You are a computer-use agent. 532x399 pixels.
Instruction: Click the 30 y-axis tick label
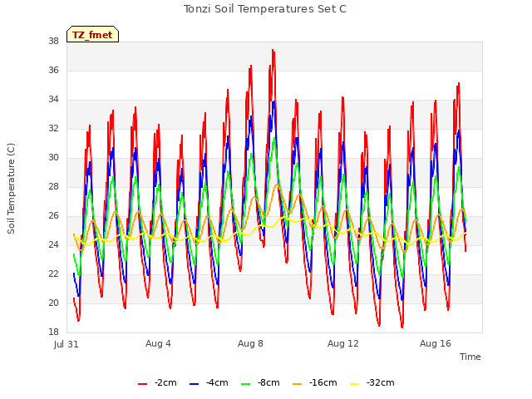click(x=53, y=157)
